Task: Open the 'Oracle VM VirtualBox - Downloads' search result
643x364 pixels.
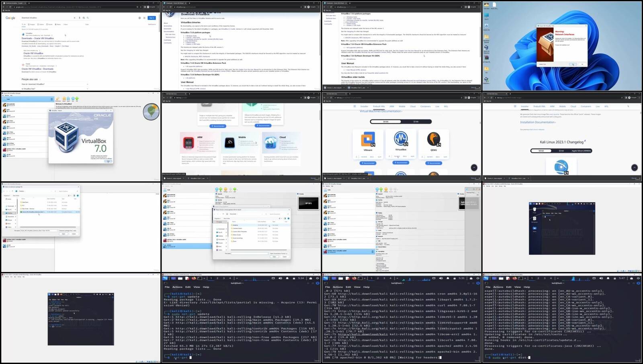Action: tap(37, 69)
